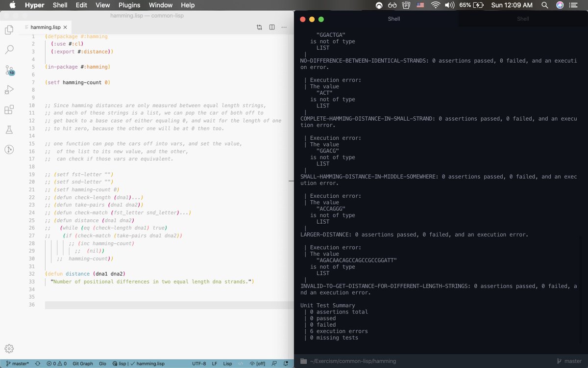The image size is (588, 368).
Task: Open the Run and Debug view
Action: click(x=9, y=90)
